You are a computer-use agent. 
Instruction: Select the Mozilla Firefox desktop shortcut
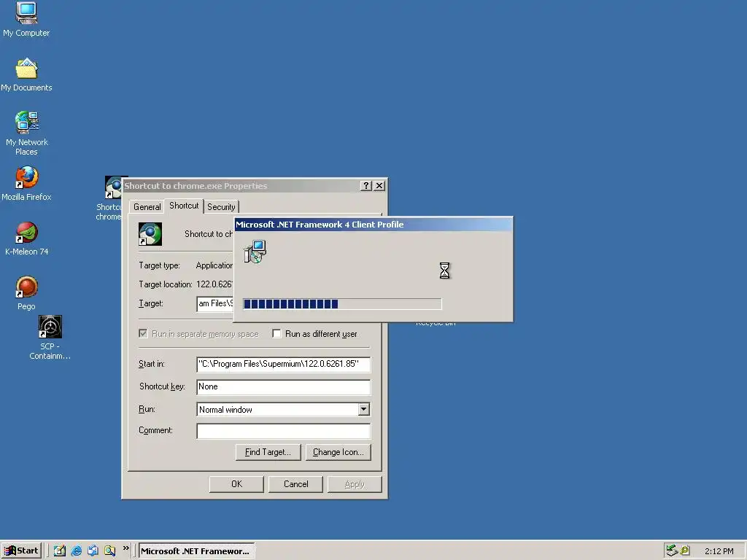[x=26, y=183]
